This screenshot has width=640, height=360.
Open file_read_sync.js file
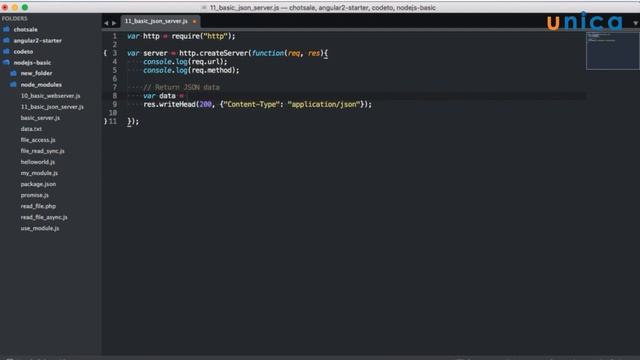point(42,151)
